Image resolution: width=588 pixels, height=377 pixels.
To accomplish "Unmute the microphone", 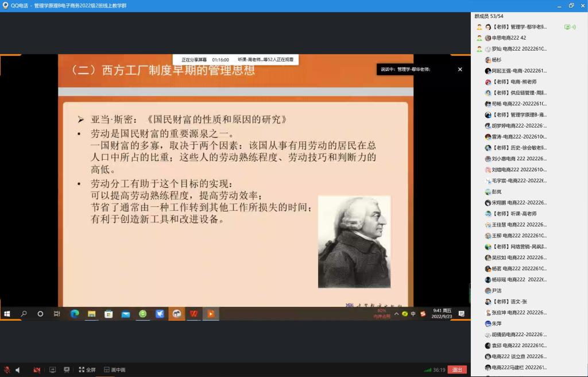I will tap(8, 370).
